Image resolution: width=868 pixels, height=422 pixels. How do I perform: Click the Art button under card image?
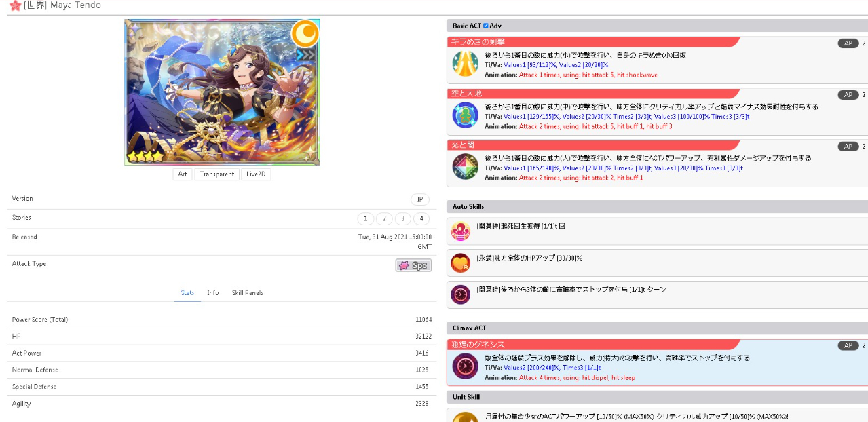pyautogui.click(x=183, y=174)
